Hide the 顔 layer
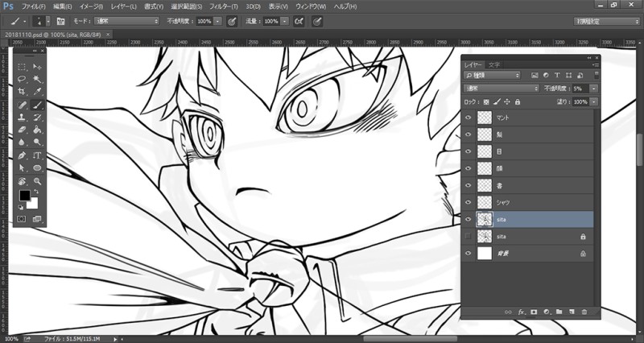Screen dimensions: 644x343 tap(468, 168)
